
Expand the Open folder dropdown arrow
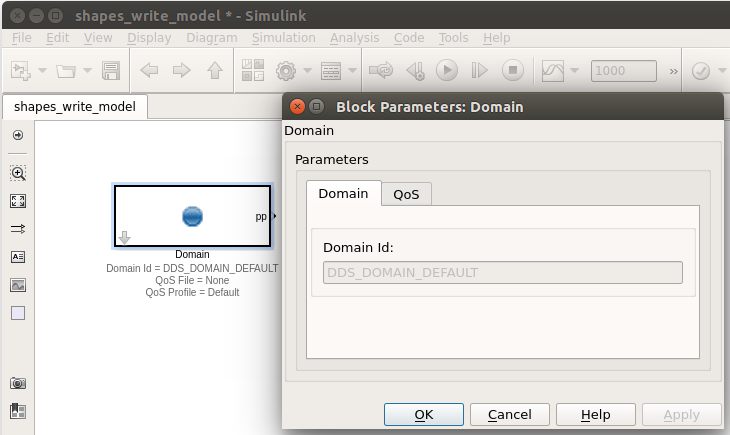click(x=87, y=71)
